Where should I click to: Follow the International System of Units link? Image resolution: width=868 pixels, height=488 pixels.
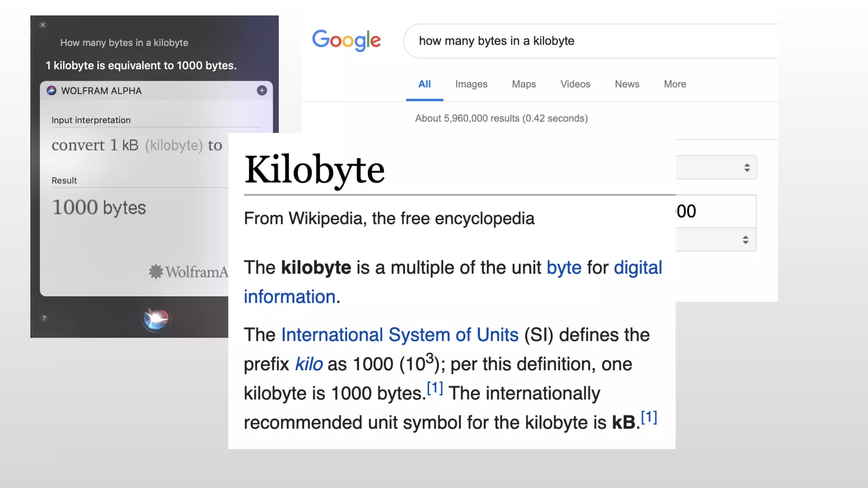(400, 335)
